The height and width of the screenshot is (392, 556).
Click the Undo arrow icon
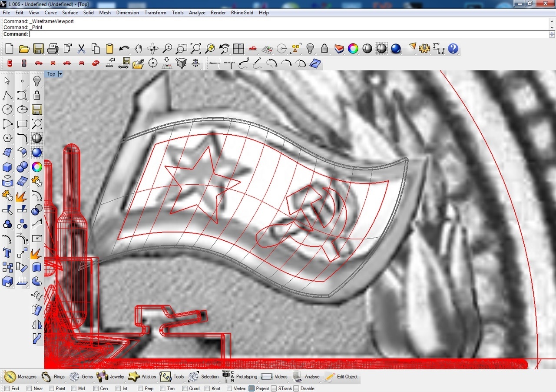tap(124, 49)
